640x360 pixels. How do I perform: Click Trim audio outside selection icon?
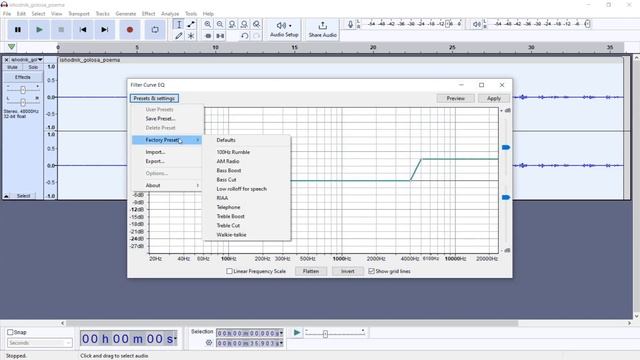[x=208, y=36]
